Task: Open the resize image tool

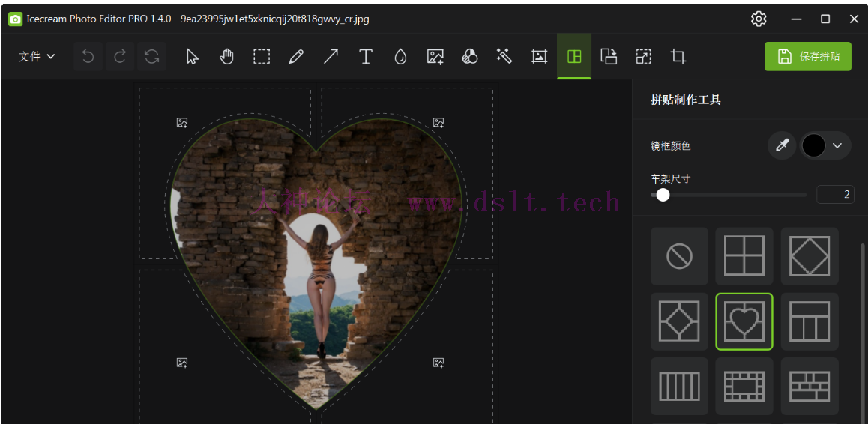Action: [643, 56]
